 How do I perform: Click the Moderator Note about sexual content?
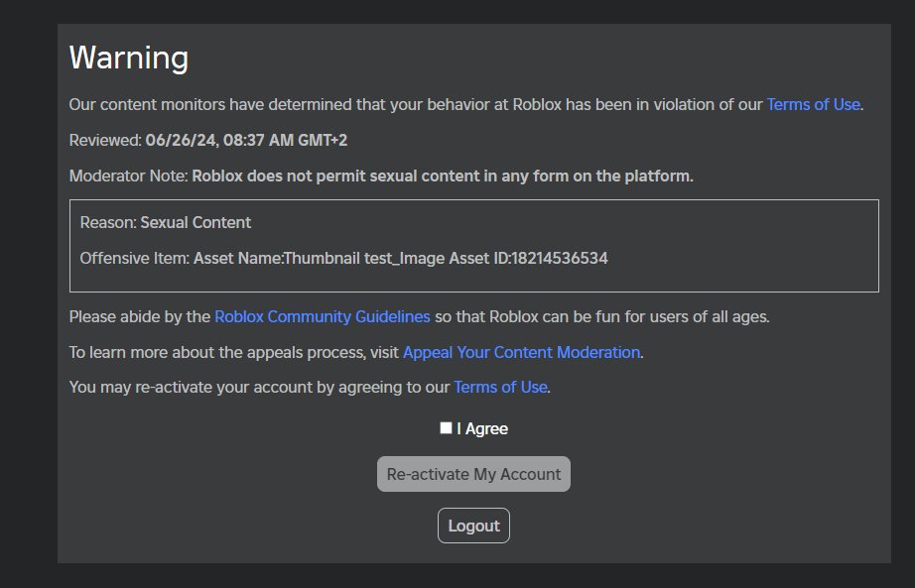(x=381, y=176)
